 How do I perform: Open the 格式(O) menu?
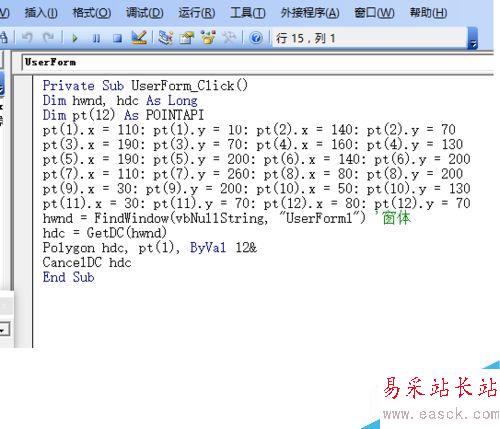point(92,13)
